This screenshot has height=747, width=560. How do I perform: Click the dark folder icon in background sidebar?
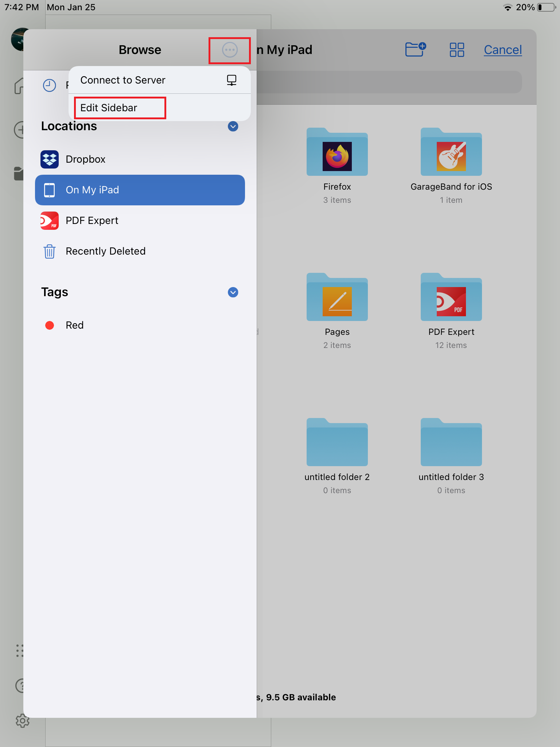19,174
